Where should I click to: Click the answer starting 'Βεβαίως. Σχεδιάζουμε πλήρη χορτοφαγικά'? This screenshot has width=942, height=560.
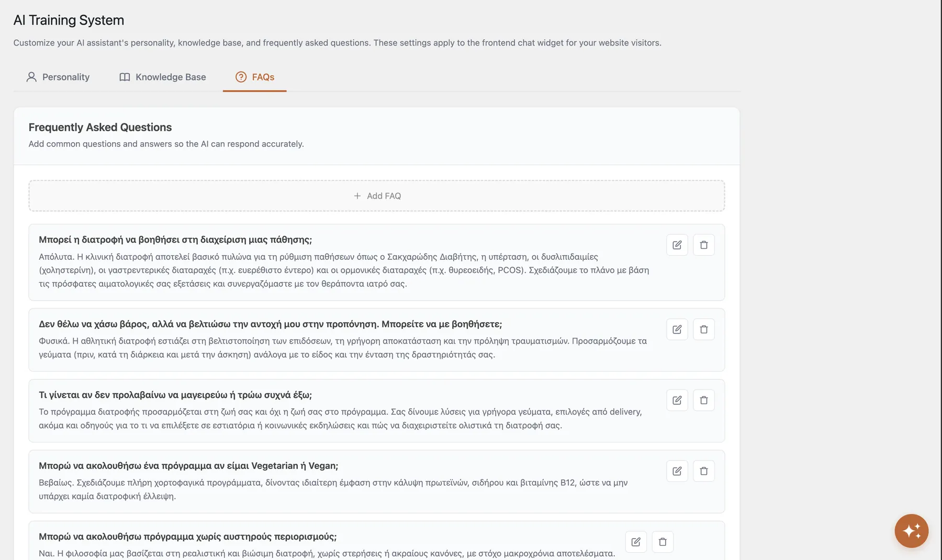333,489
